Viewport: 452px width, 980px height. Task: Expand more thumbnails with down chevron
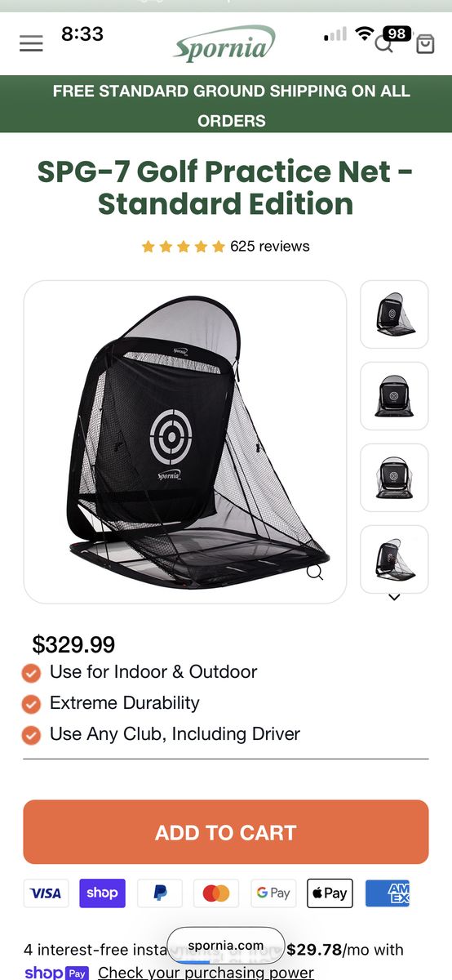point(394,597)
